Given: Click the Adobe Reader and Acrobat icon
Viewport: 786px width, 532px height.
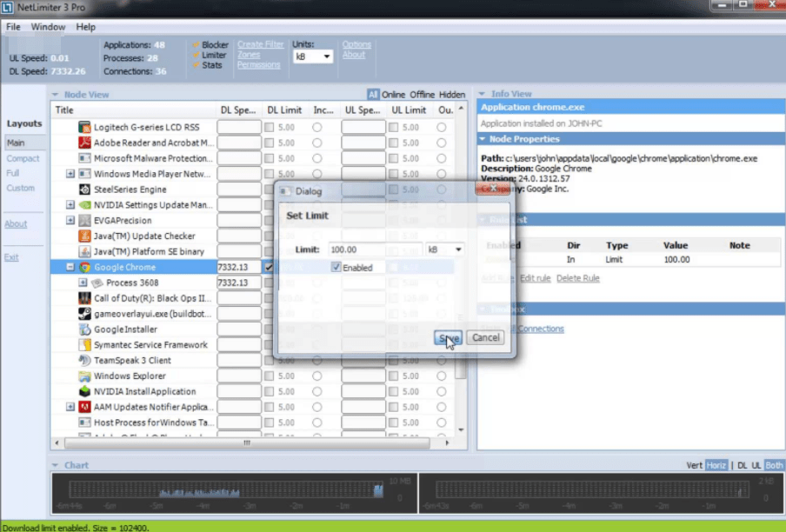Looking at the screenshot, I should pos(84,143).
